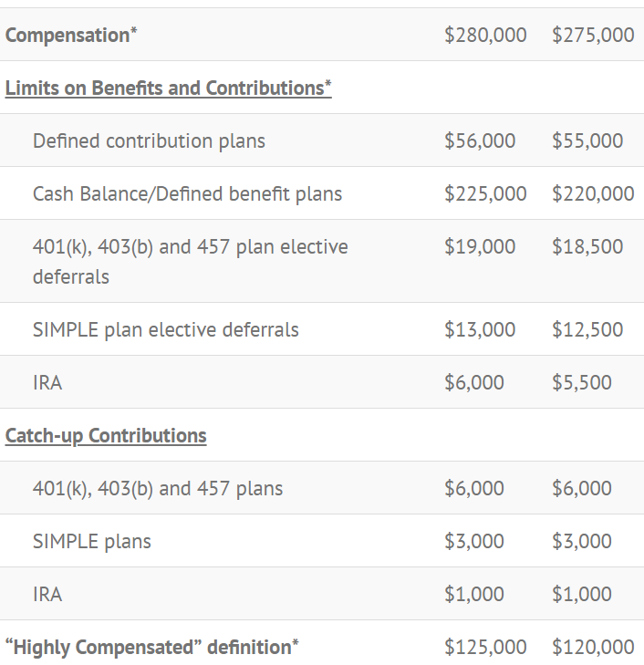This screenshot has height=665, width=644.
Task: Select the $225,000 defined benefit limit
Action: (x=485, y=194)
